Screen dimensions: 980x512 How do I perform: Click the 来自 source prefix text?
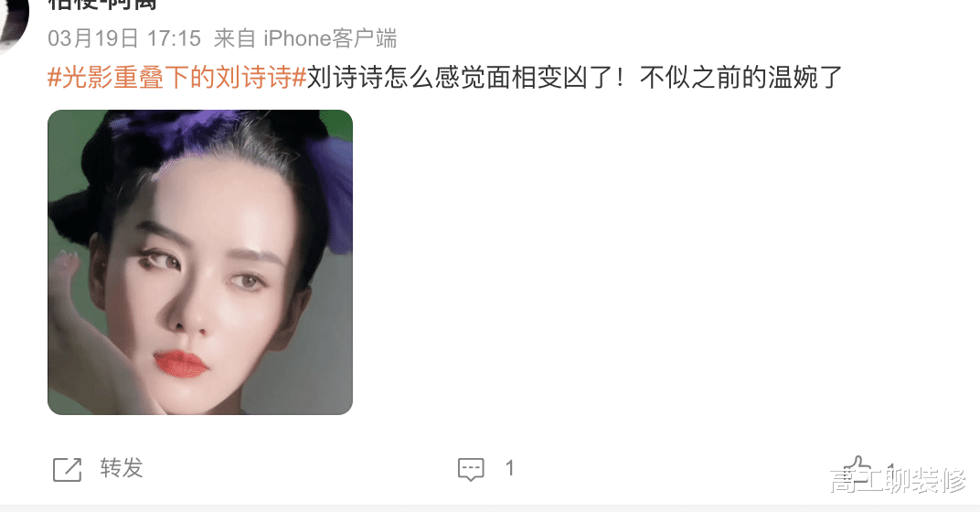coord(234,38)
